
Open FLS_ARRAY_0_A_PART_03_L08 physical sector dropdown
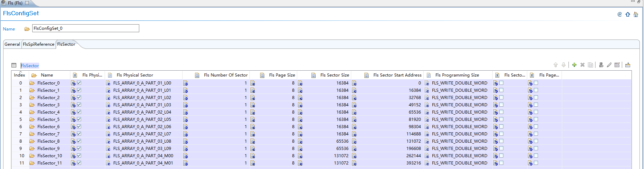click(x=142, y=141)
